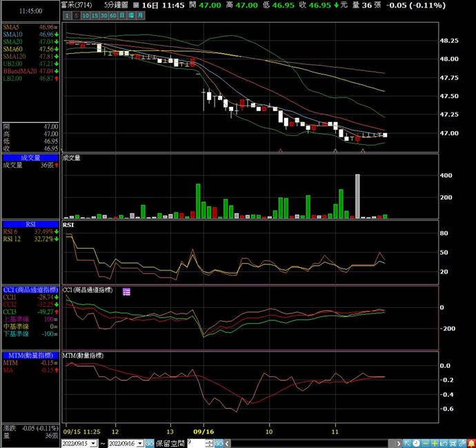Click the 保留空間 number input field
Viewport: 476px width, 448px height.
coord(197,443)
